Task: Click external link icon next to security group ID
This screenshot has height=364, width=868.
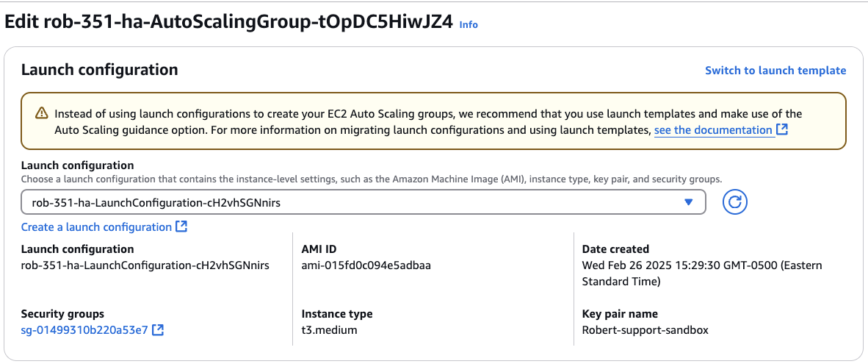Action: coord(157,330)
